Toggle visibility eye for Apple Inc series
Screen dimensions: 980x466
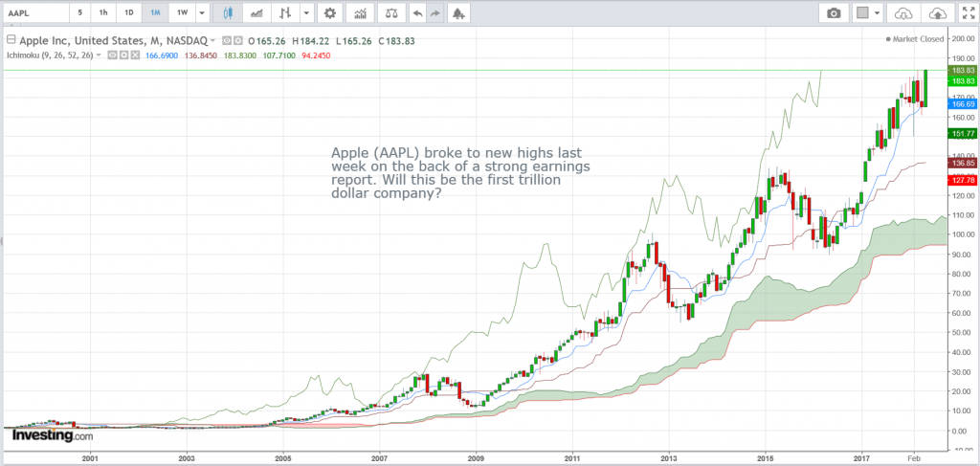[228, 40]
